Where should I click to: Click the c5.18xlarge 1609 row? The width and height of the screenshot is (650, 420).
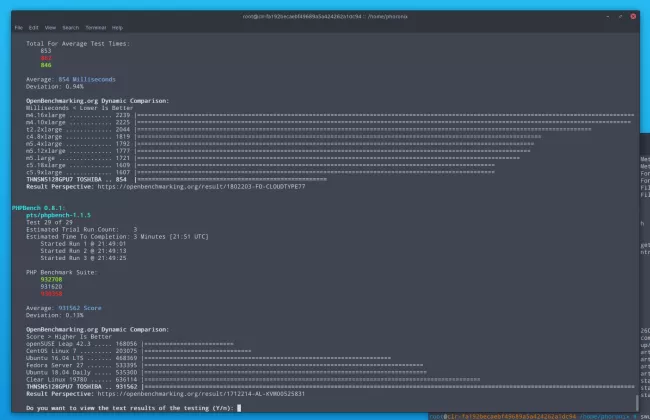click(x=260, y=165)
